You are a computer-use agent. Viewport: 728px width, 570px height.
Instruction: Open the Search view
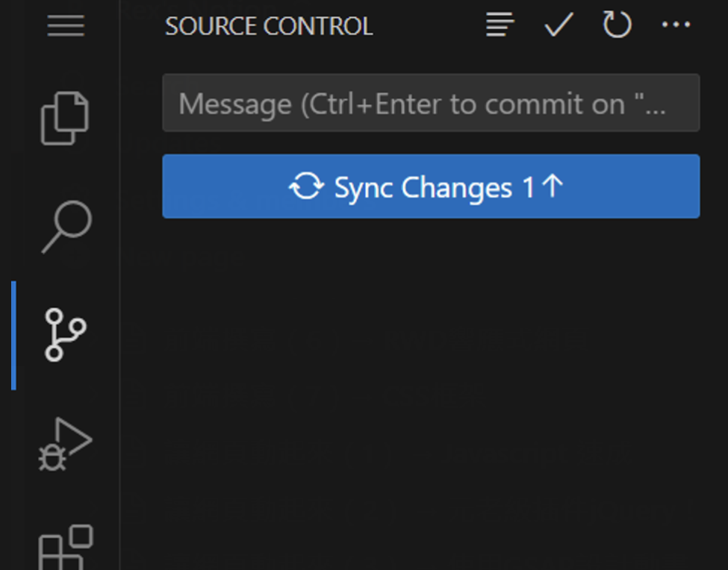(x=66, y=226)
